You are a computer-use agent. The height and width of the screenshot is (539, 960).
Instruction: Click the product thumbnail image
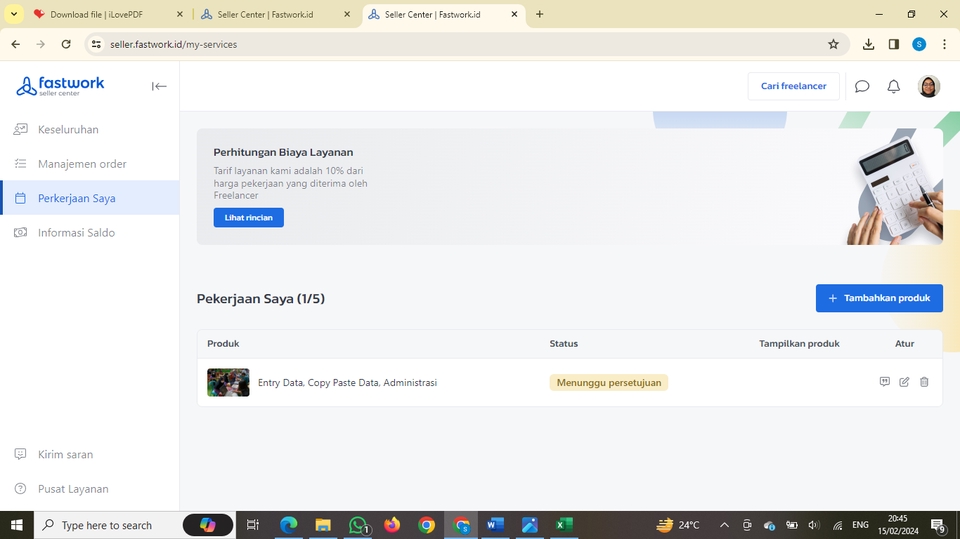tap(228, 382)
